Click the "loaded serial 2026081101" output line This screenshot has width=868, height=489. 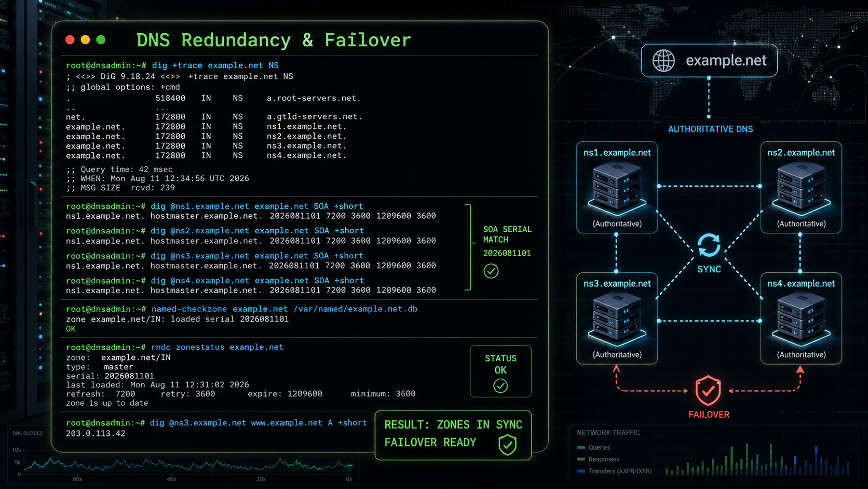tap(177, 320)
